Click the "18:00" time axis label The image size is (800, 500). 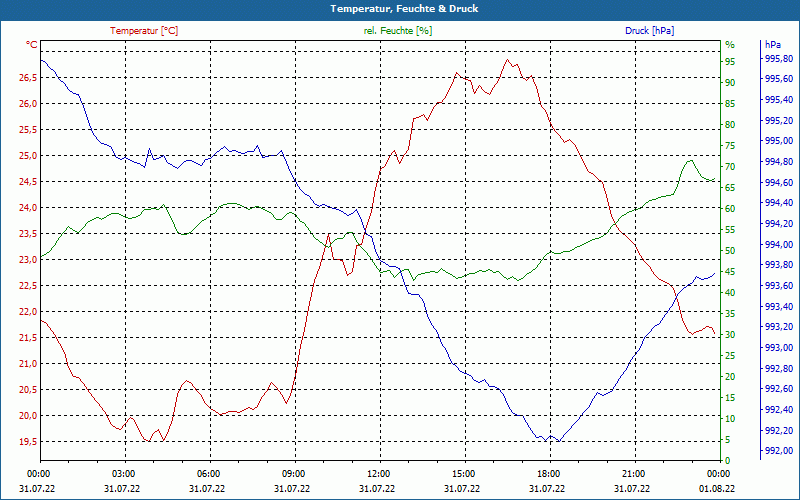pos(548,474)
